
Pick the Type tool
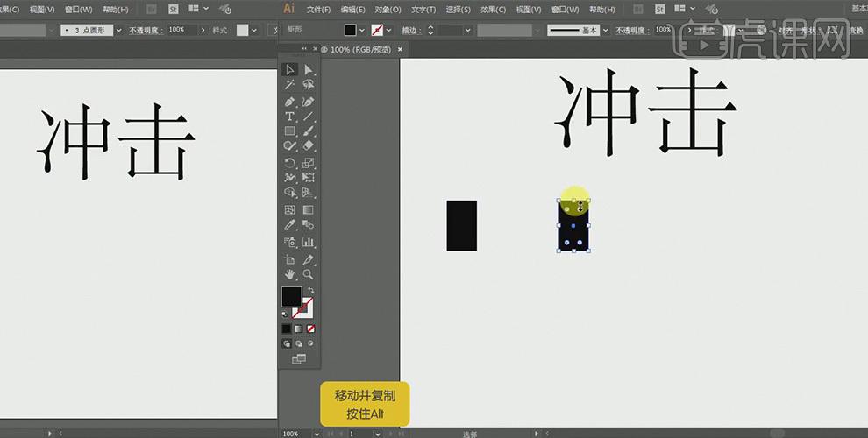(289, 117)
